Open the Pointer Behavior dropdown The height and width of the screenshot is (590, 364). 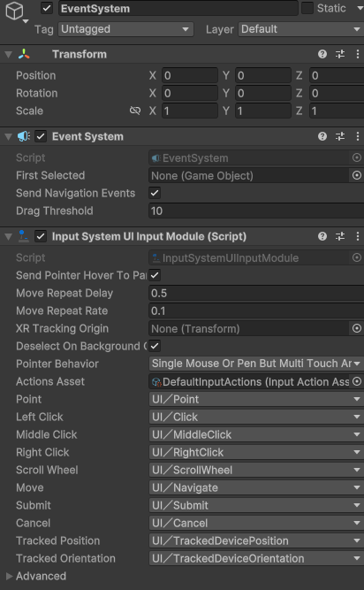pyautogui.click(x=256, y=364)
